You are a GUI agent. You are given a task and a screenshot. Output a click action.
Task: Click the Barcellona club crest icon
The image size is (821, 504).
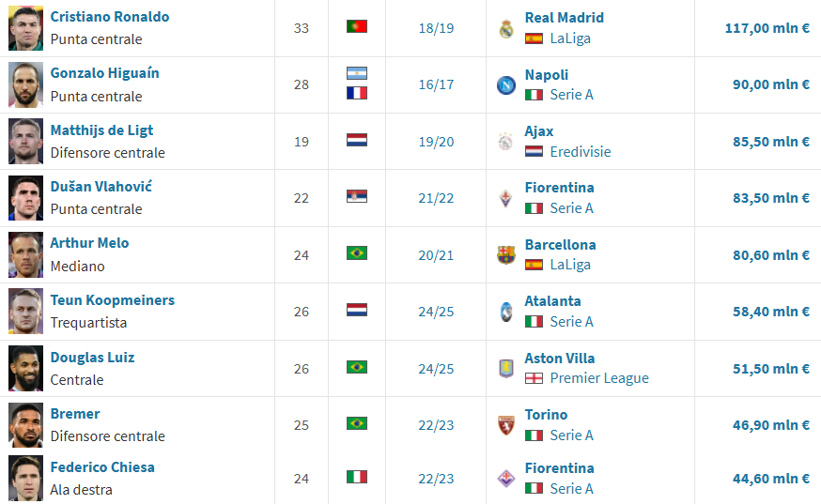click(x=505, y=255)
